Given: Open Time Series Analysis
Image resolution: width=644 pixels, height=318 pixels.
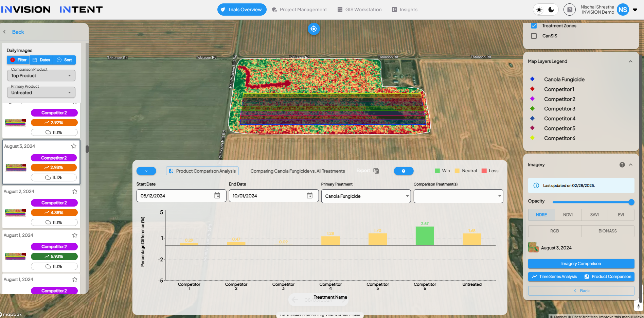Looking at the screenshot, I should 554,277.
